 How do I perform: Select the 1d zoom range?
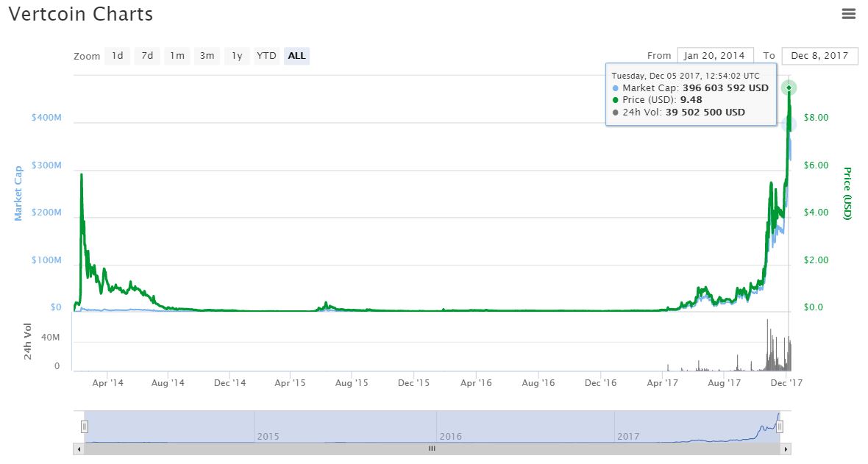click(118, 55)
